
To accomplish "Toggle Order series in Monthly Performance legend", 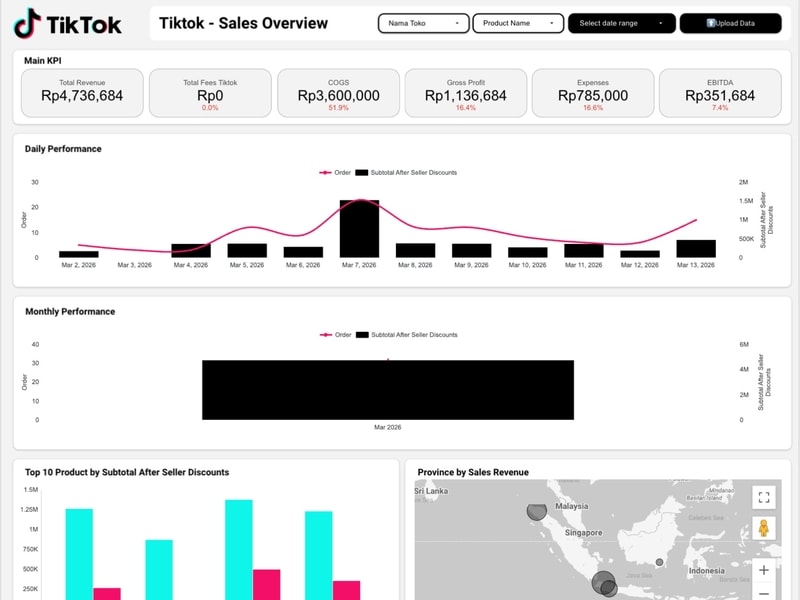I will point(336,335).
